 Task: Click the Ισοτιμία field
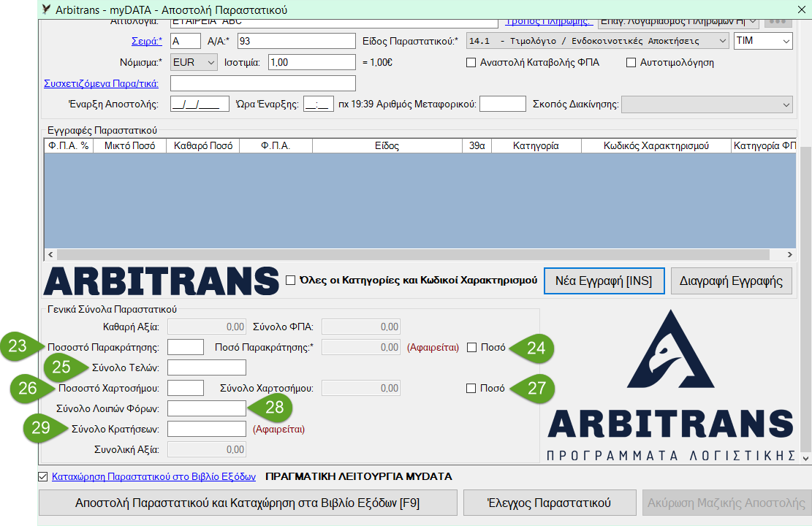click(312, 62)
